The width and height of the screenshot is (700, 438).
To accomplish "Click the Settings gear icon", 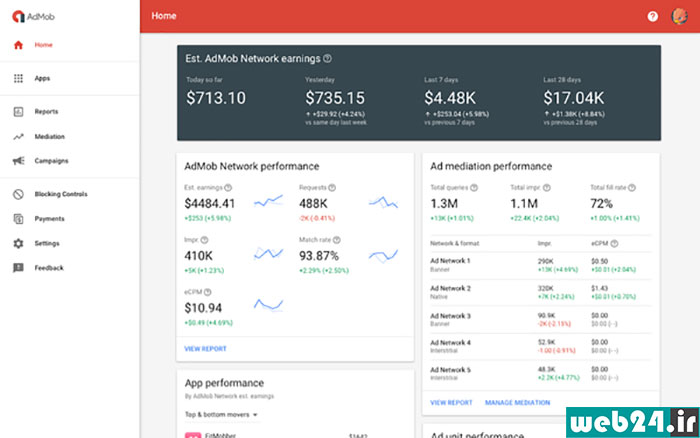I will pos(18,243).
